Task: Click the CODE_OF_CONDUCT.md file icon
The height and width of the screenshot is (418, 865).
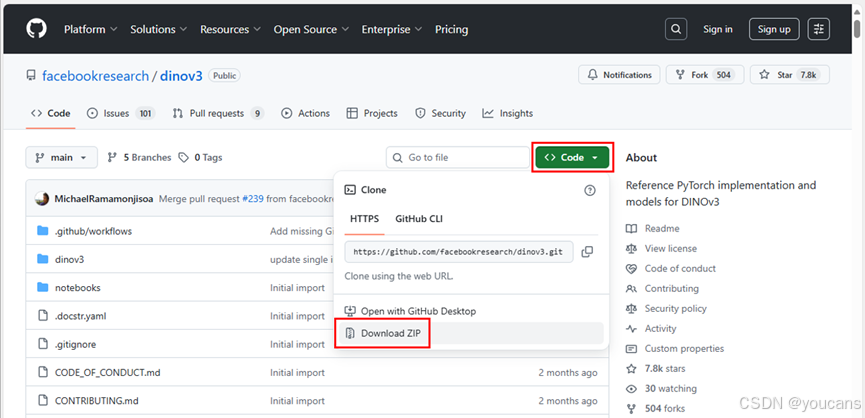Action: pyautogui.click(x=43, y=372)
